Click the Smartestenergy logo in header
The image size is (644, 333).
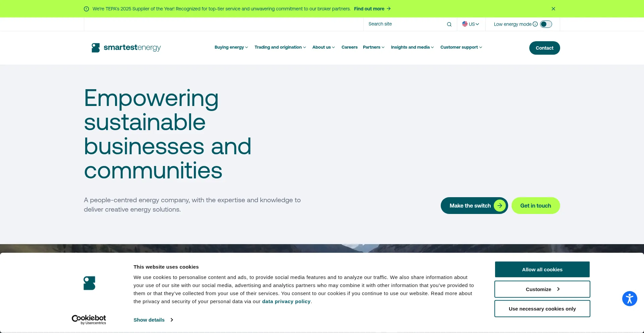click(126, 48)
